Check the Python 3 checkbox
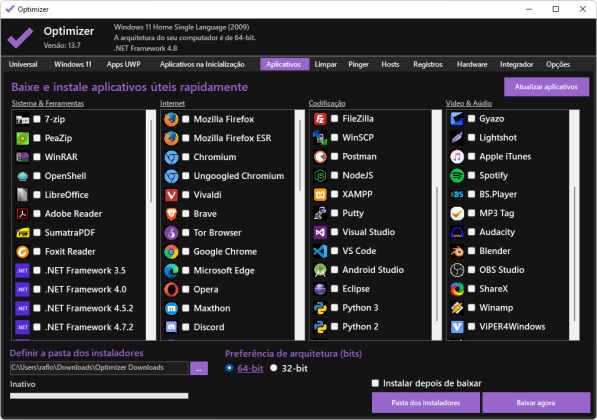The width and height of the screenshot is (597, 420). [335, 308]
